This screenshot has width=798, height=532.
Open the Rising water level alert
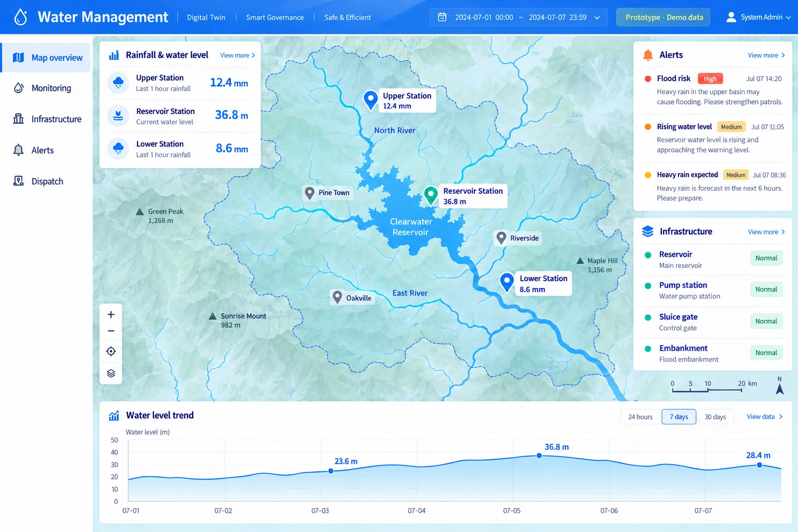(713, 138)
